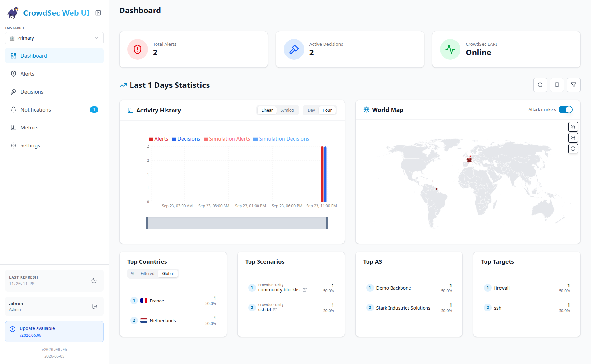Select Demo Backbone in Top AS
591x364 pixels.
(409, 288)
